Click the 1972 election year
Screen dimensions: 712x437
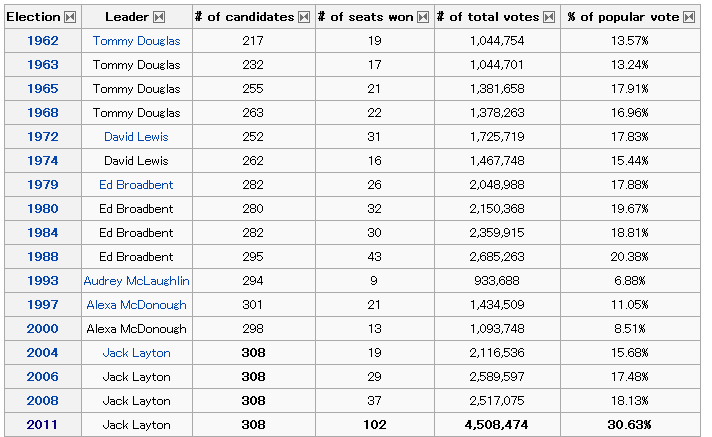point(43,137)
